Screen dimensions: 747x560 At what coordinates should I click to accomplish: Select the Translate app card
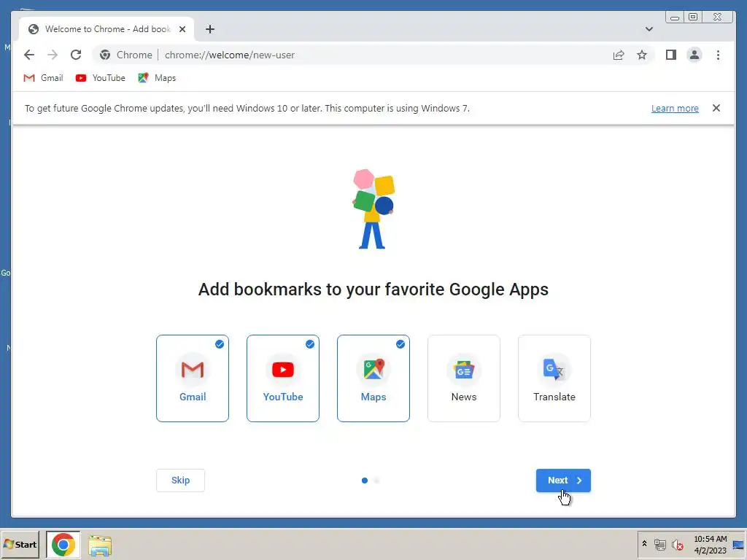[554, 378]
